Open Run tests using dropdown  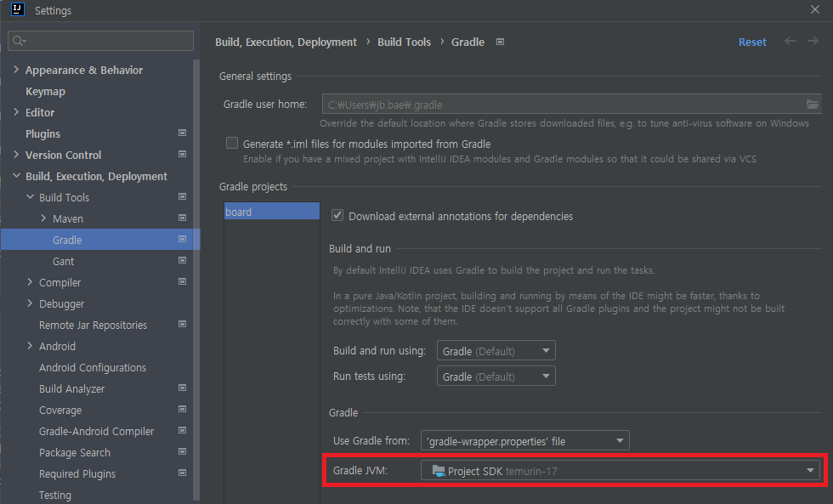point(496,376)
